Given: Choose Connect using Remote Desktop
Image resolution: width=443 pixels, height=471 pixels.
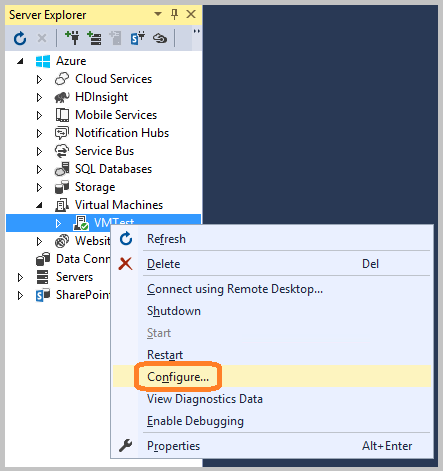Looking at the screenshot, I should [x=272, y=289].
